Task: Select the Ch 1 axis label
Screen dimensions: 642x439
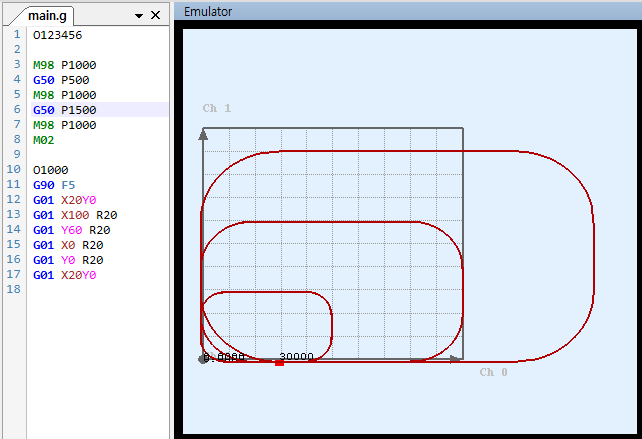Action: point(216,108)
